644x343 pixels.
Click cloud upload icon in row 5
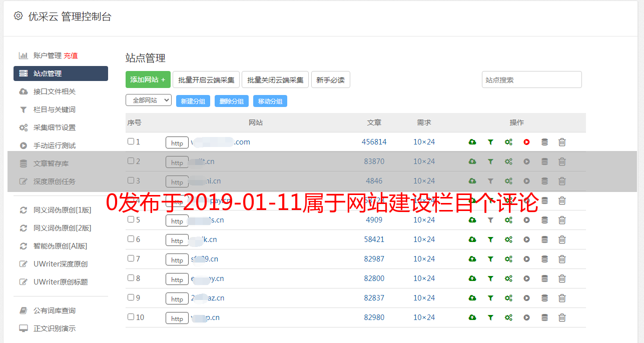pos(472,220)
